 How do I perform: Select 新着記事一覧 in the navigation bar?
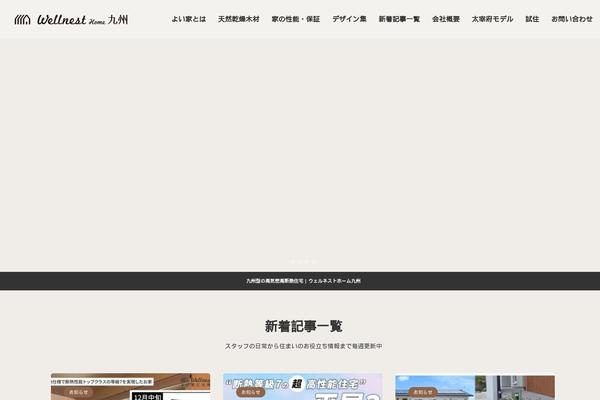[x=399, y=19]
